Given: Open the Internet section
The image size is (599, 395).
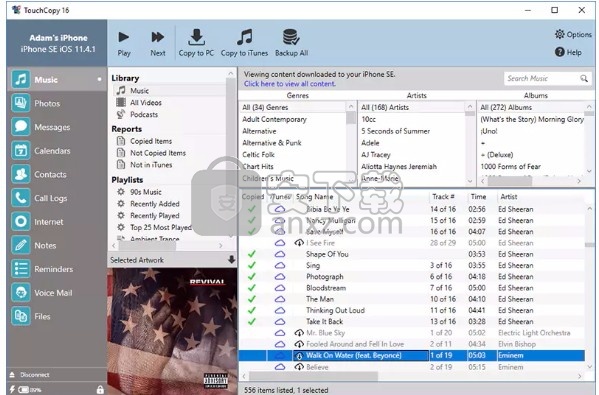Looking at the screenshot, I should coord(57,222).
